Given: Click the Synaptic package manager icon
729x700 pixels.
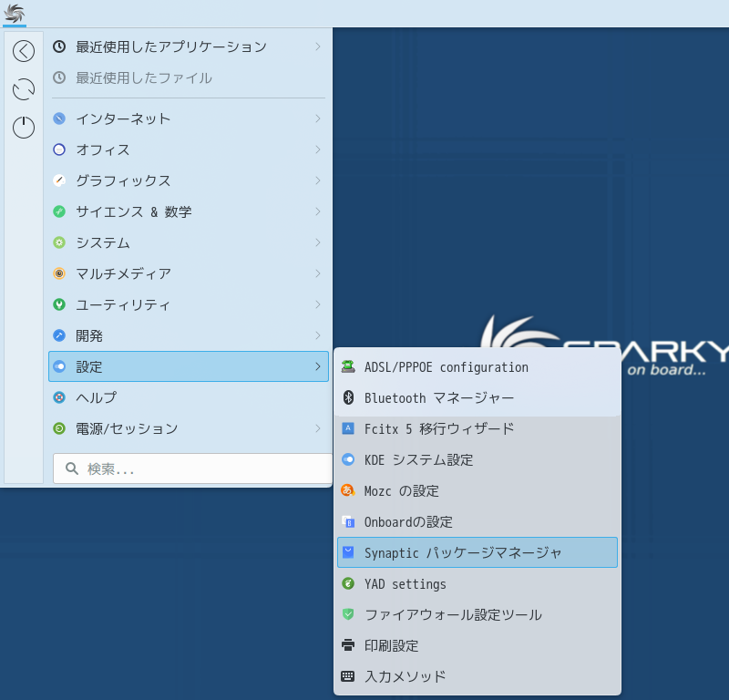Looking at the screenshot, I should (x=348, y=552).
